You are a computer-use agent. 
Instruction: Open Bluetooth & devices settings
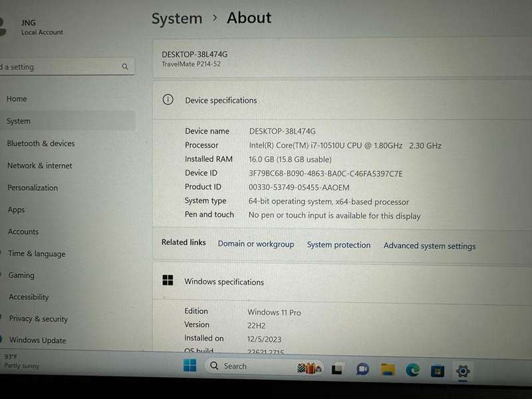point(41,144)
